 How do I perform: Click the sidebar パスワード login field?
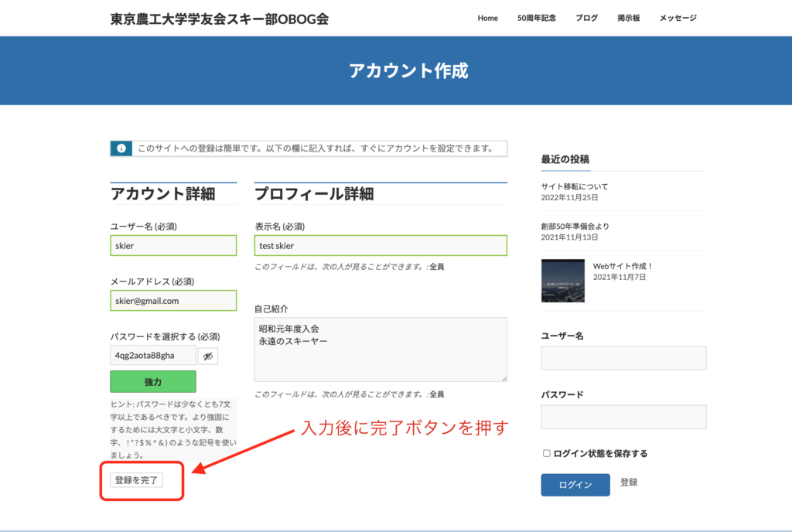point(623,417)
